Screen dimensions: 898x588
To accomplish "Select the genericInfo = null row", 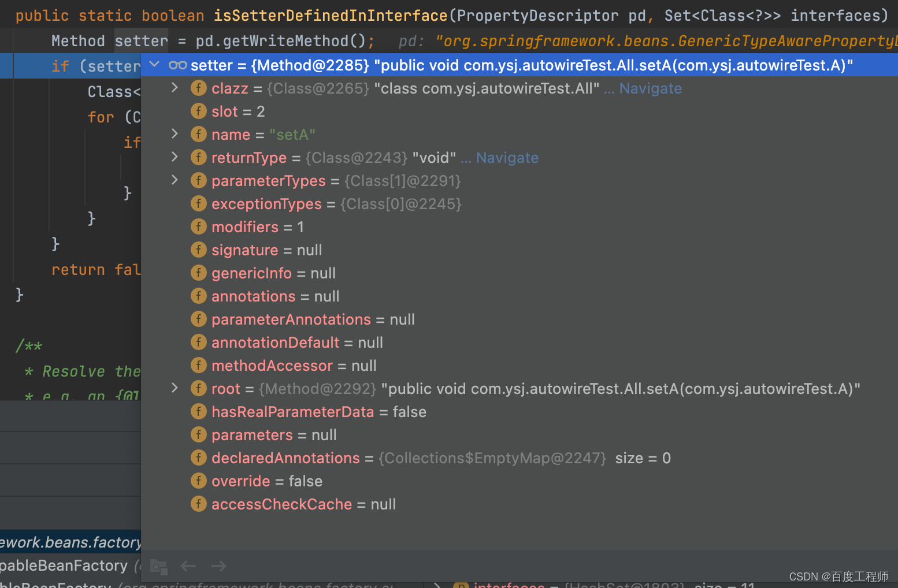I will (519, 273).
